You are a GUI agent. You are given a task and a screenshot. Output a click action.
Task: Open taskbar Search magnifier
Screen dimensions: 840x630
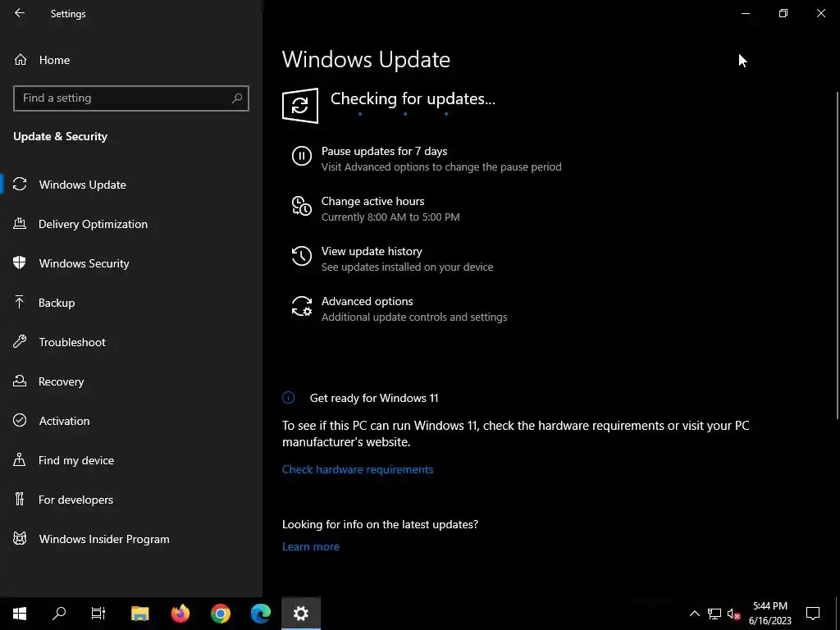pos(59,614)
